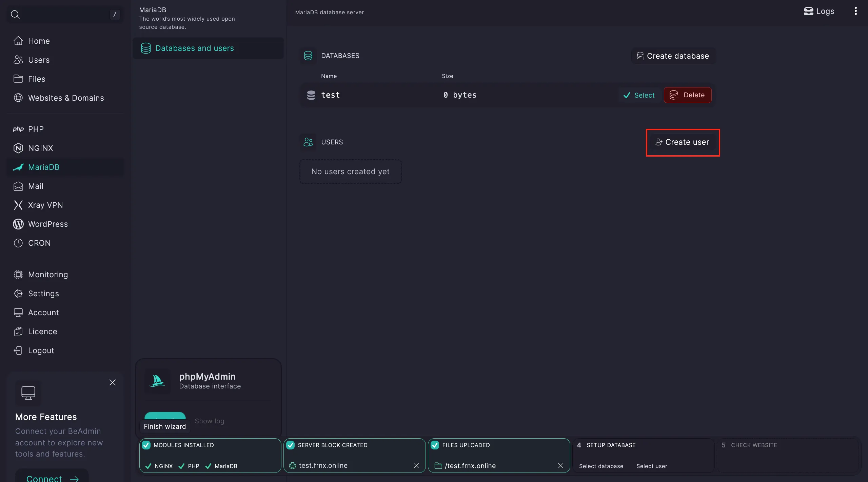
Task: Click Show log under phpMyAdmin
Action: pos(210,421)
